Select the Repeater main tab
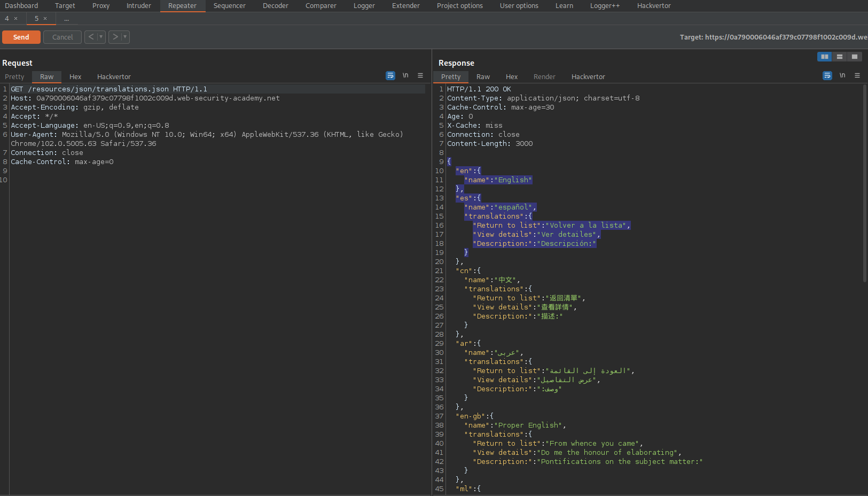 tap(183, 6)
